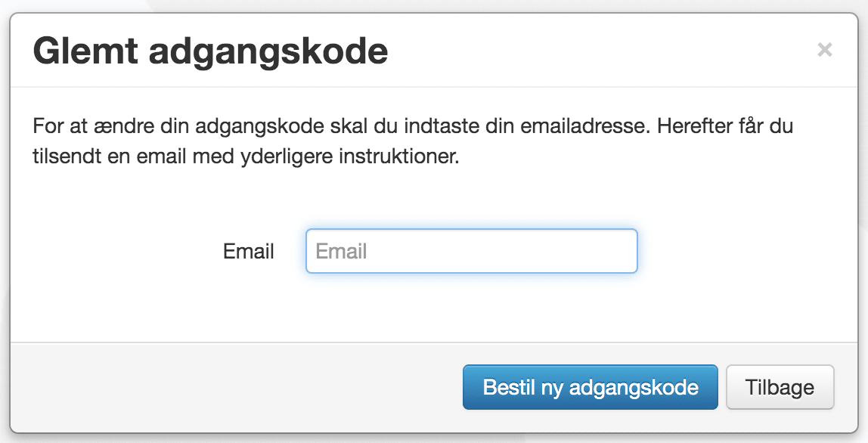Click the gray placeholder text Email
Screen dimensions: 868x443
point(341,252)
